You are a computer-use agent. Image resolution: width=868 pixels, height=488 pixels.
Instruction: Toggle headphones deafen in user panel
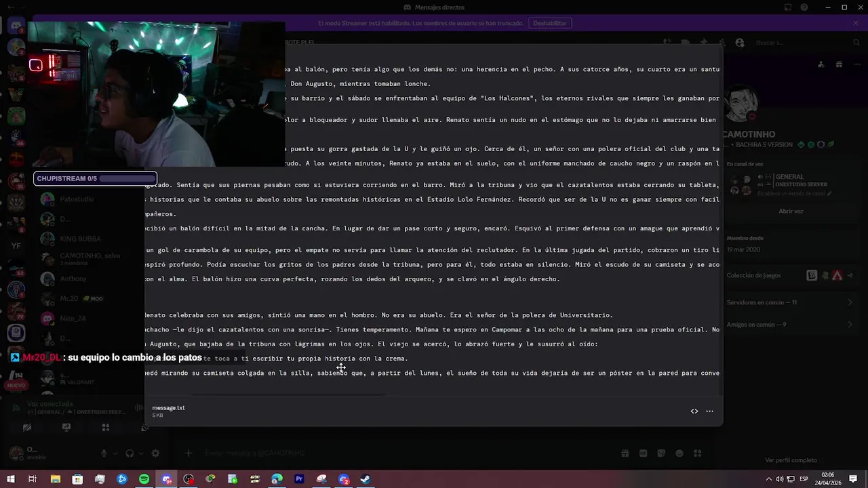(130, 453)
